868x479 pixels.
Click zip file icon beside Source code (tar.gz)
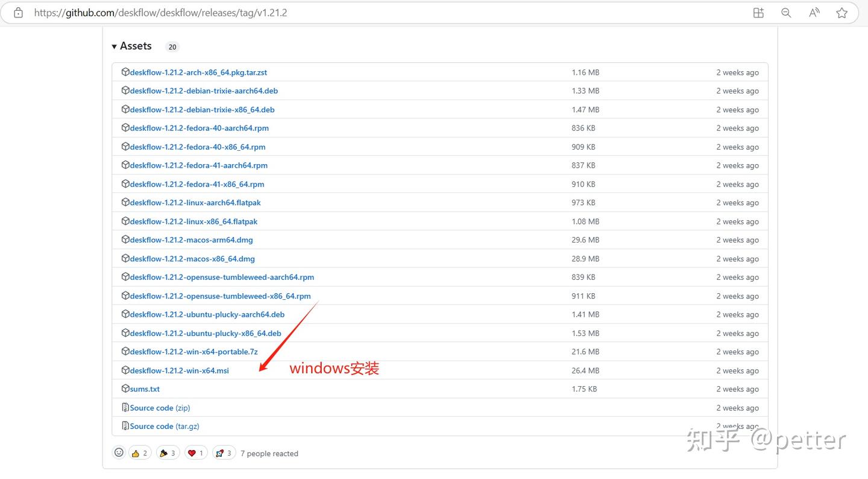(125, 426)
